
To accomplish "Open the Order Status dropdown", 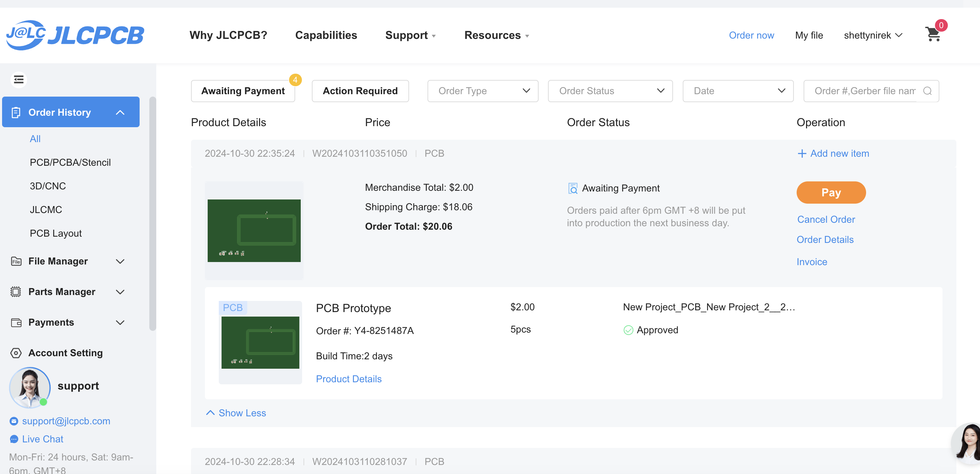I will click(610, 91).
